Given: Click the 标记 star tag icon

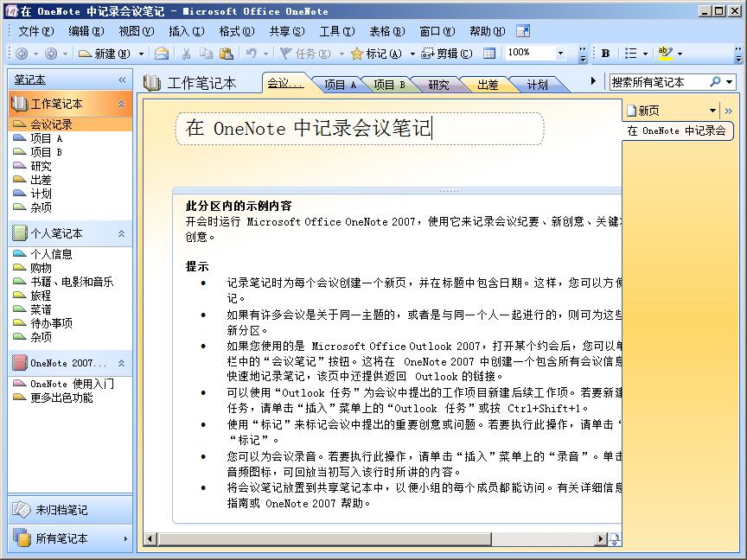Looking at the screenshot, I should (x=357, y=54).
